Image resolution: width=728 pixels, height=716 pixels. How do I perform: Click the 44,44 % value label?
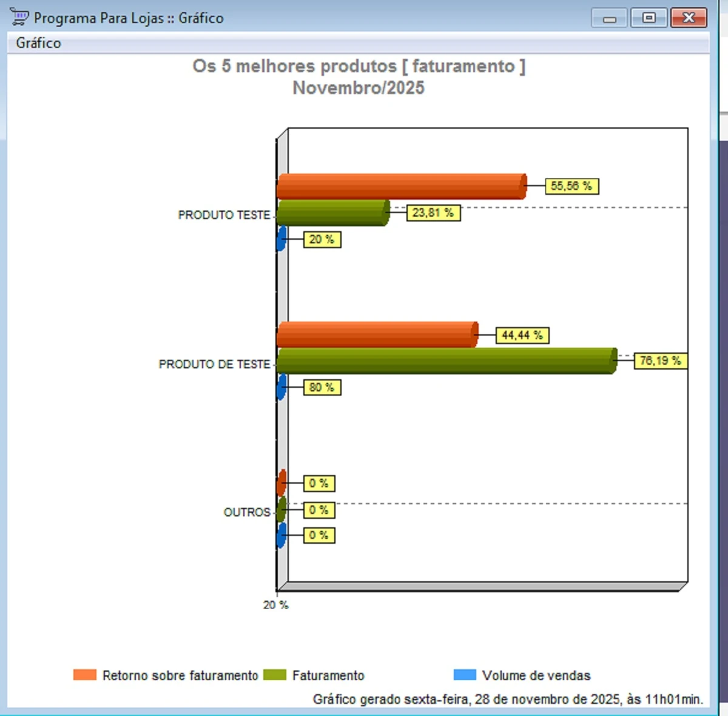coord(522,336)
